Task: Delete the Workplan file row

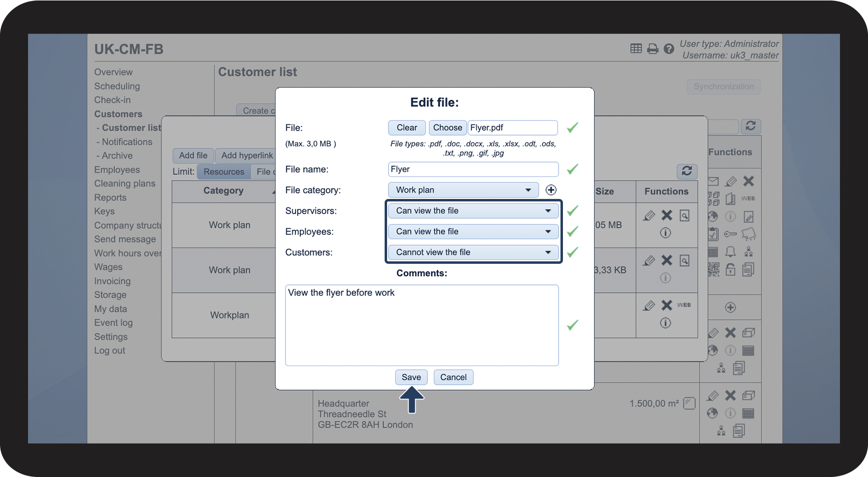Action: pyautogui.click(x=667, y=306)
